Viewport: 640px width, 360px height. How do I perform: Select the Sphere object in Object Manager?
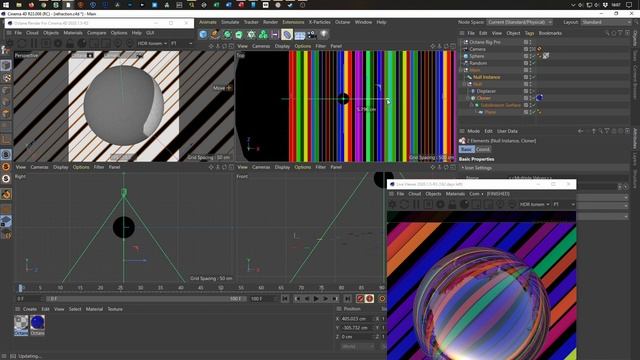(476, 56)
